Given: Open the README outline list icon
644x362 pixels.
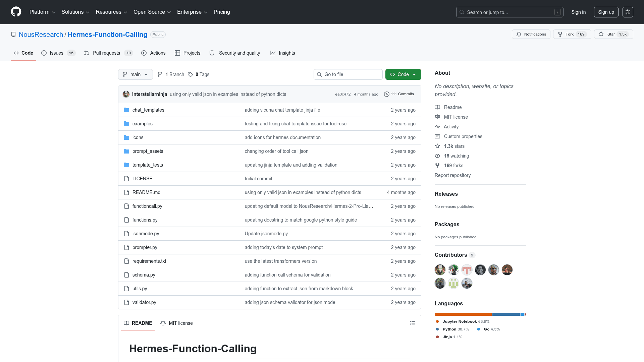Looking at the screenshot, I should tap(413, 323).
